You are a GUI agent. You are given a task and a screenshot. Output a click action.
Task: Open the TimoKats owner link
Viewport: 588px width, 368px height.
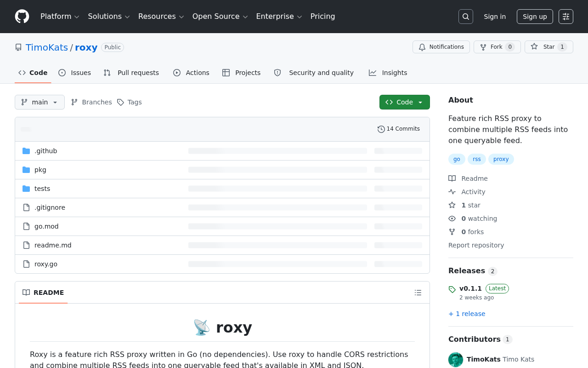[x=47, y=47]
